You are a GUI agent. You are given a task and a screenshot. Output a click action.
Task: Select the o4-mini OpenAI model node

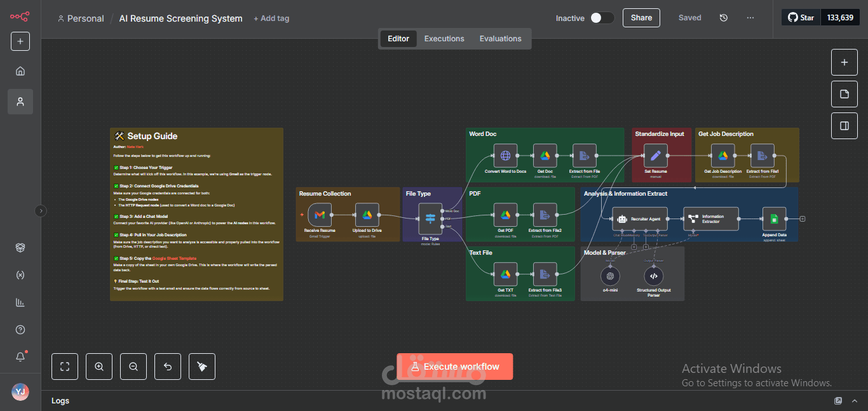click(610, 276)
